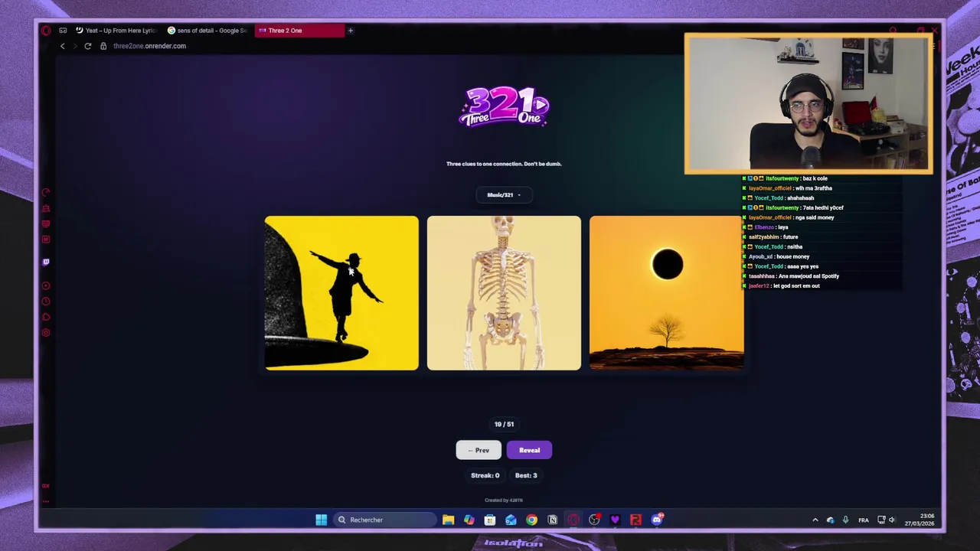Click chat message 'nga said money'

[x=813, y=217]
